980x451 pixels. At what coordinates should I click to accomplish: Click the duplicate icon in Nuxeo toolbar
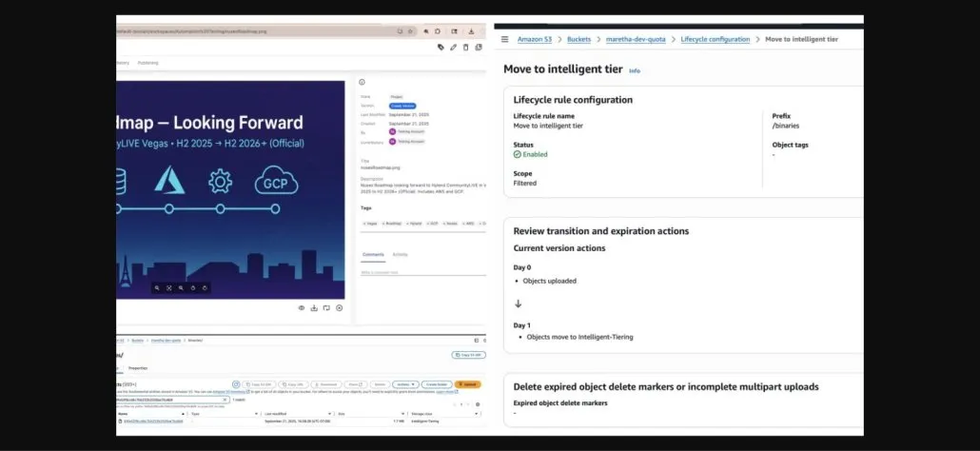(479, 47)
